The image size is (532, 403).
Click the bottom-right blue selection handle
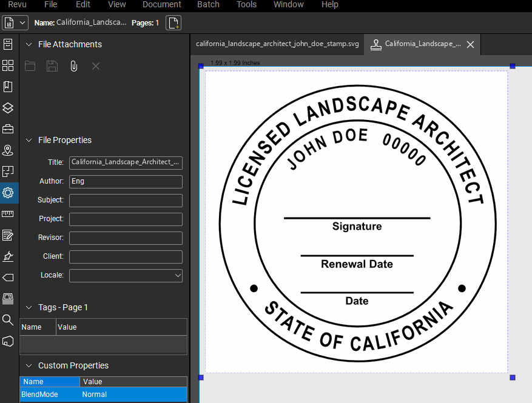[513, 377]
